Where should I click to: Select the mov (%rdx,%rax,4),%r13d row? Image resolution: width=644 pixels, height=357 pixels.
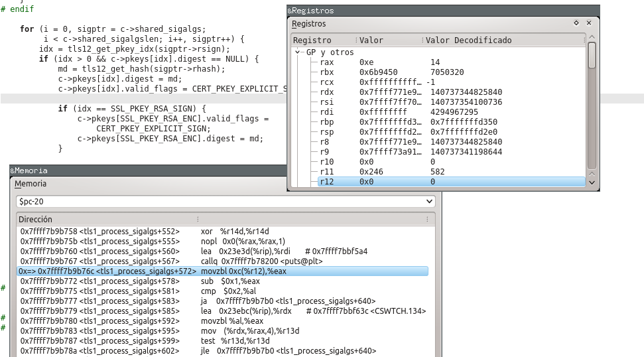(222, 330)
